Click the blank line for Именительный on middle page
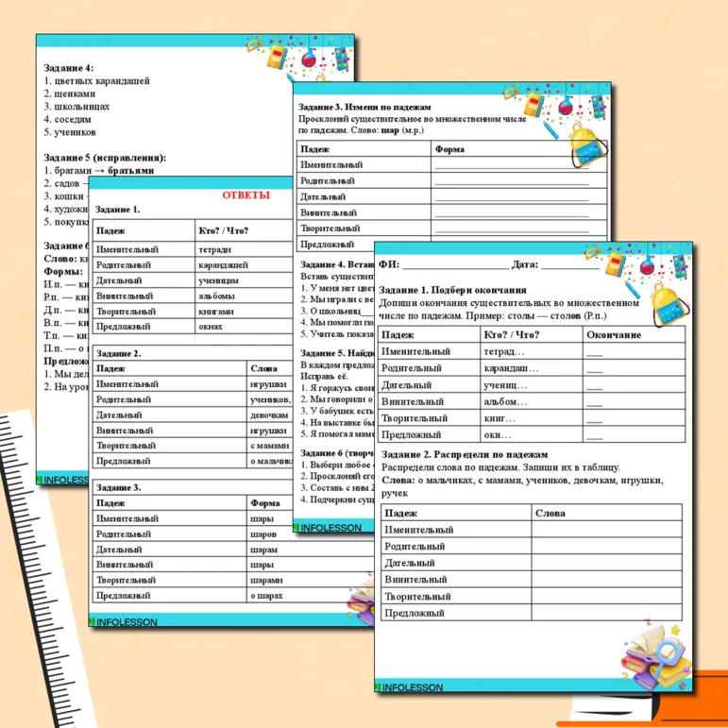728x728 pixels. (x=512, y=166)
